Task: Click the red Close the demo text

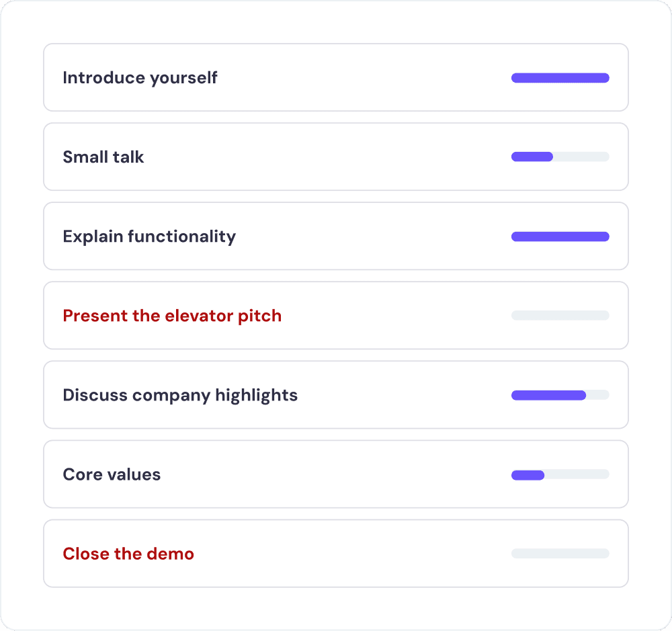Action: [128, 553]
